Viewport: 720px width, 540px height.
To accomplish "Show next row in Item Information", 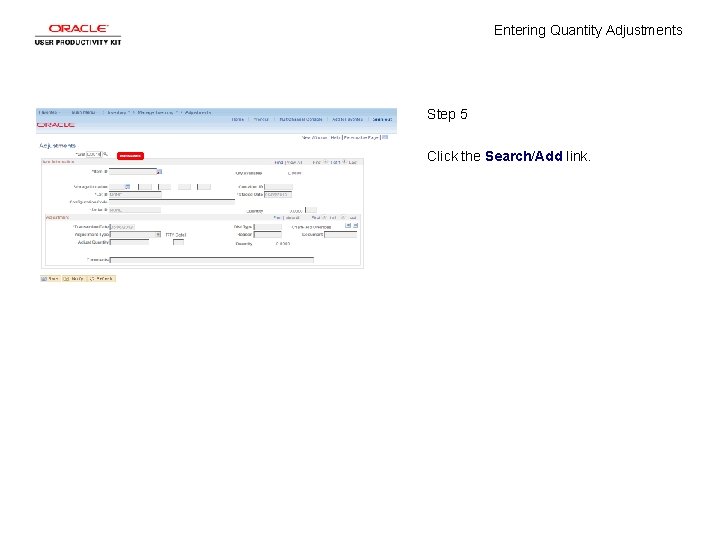I will click(x=344, y=162).
